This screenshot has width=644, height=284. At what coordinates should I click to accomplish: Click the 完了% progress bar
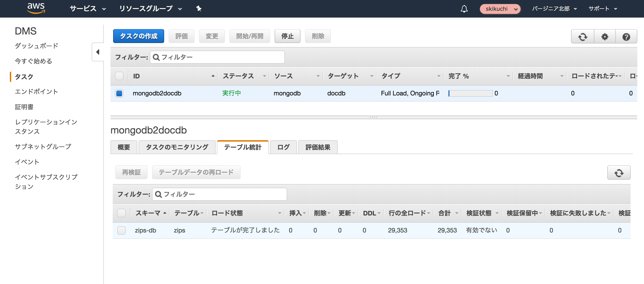470,93
